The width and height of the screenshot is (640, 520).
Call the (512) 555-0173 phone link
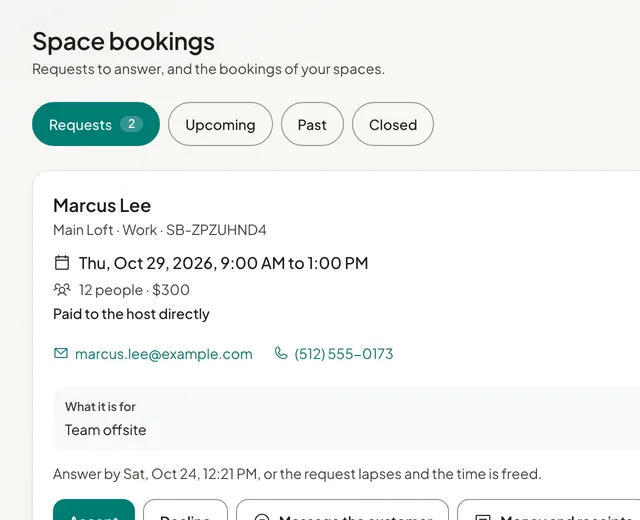pyautogui.click(x=344, y=353)
